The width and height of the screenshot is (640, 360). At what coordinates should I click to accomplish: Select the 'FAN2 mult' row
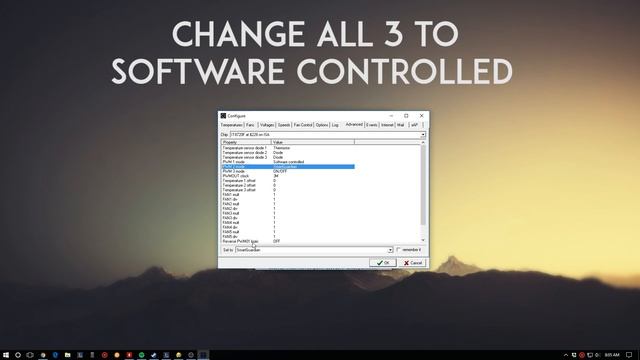coord(288,204)
